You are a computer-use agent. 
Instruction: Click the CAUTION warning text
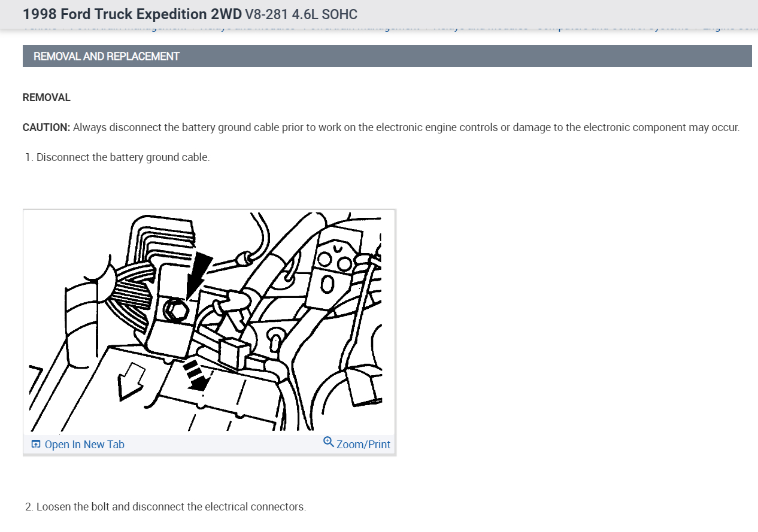[x=381, y=127]
